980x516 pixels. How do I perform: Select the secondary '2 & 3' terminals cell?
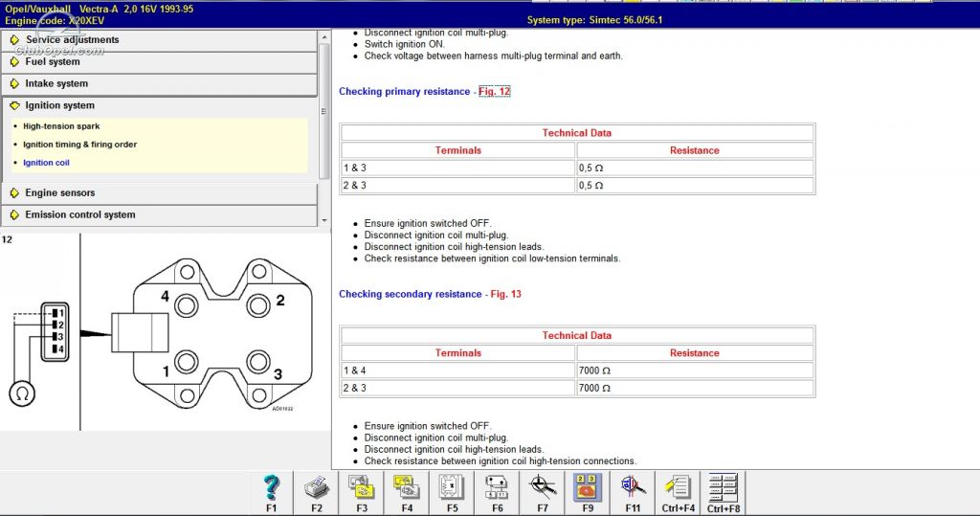pyautogui.click(x=458, y=388)
